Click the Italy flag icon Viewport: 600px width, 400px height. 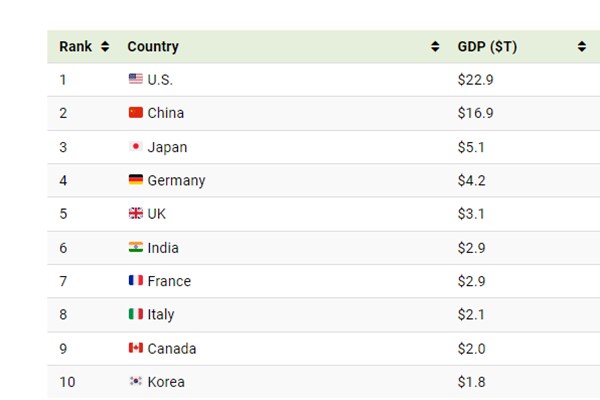click(x=135, y=314)
